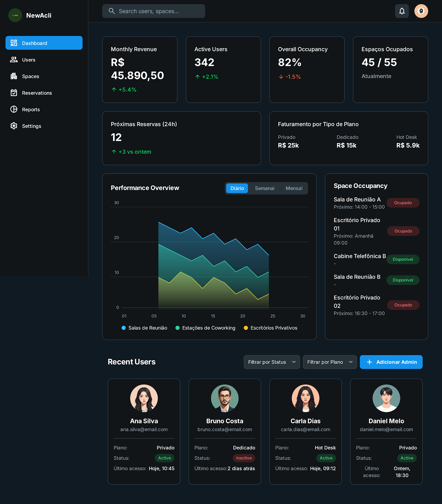
Task: Toggle Estações de Coworking legend series
Action: click(x=205, y=328)
